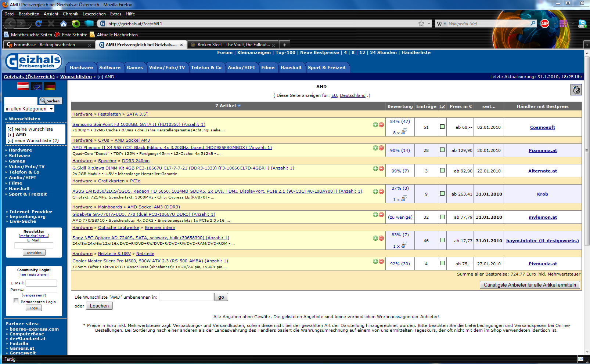Select 'neue Wunschliste (2)' in sidebar
Viewport: 590px width, 364px height.
tap(33, 141)
